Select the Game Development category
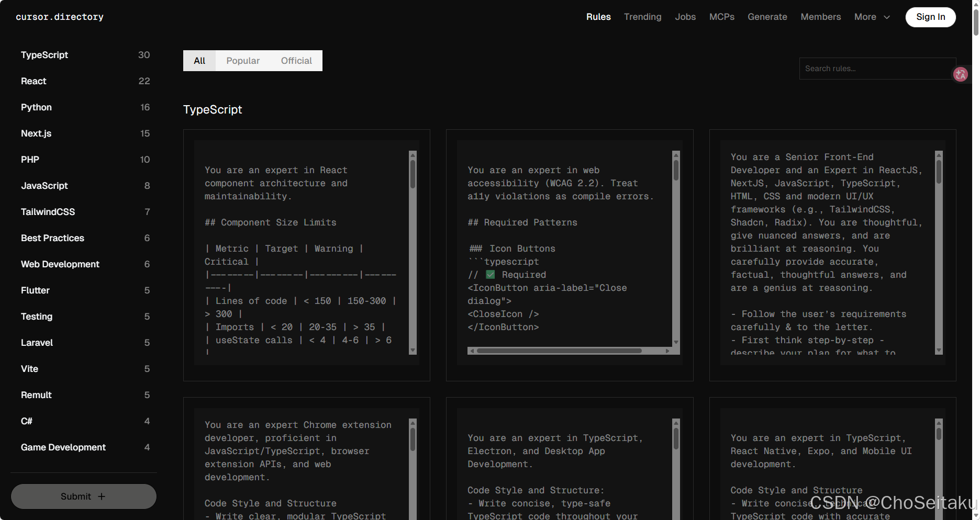Viewport: 980px width, 520px height. pos(85,447)
